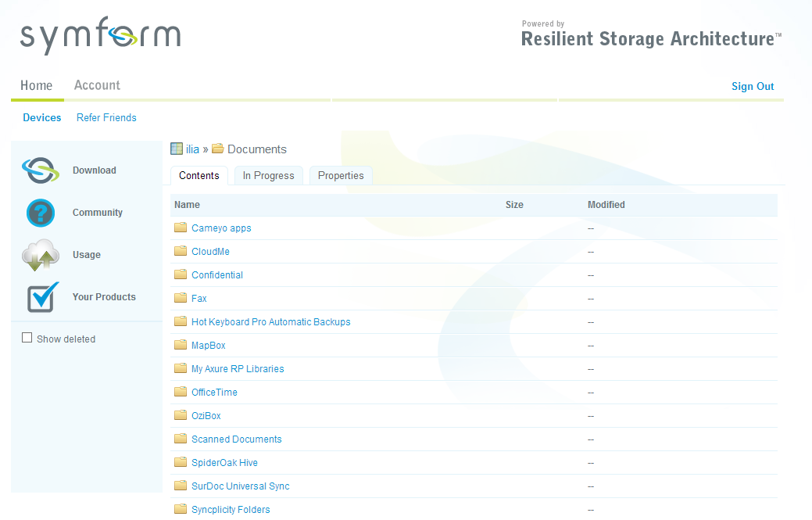Click the Scanned Documents folder icon

click(181, 439)
